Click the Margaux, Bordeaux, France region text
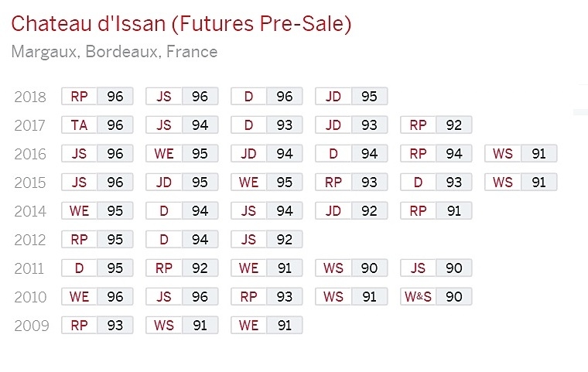The width and height of the screenshot is (588, 372). [115, 53]
